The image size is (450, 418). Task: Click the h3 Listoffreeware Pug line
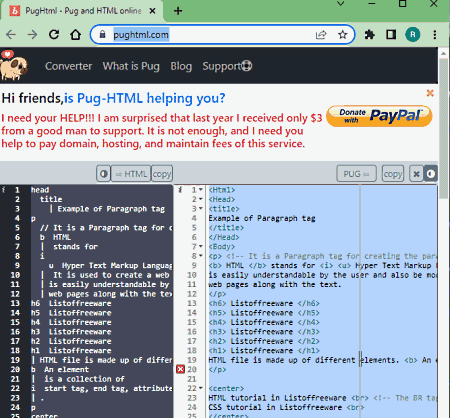[71, 332]
